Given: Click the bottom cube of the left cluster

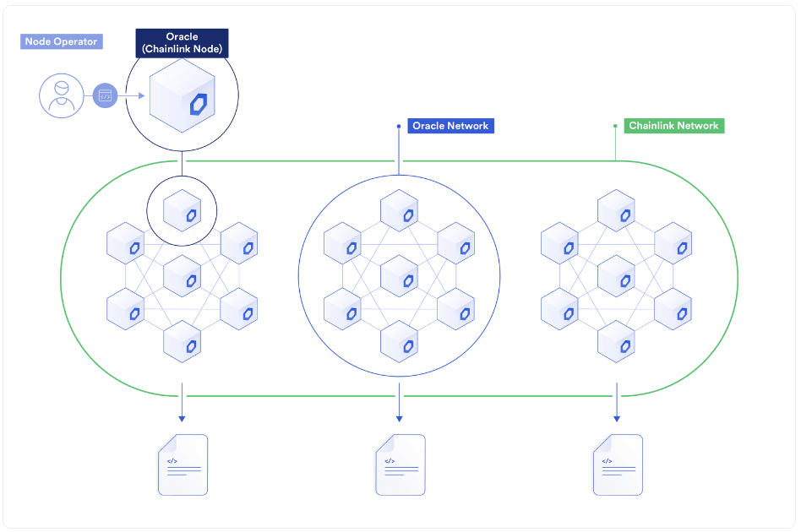Looking at the screenshot, I should tap(182, 341).
